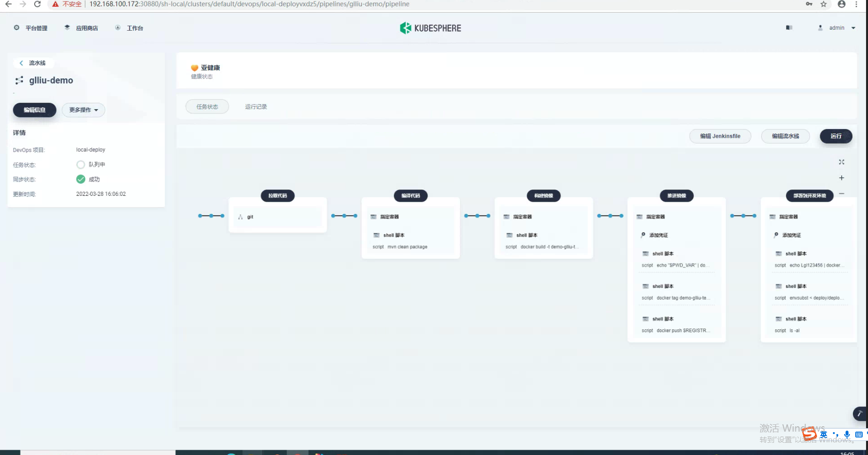The width and height of the screenshot is (868, 455).
Task: Open the 更多操作 dropdown
Action: click(x=83, y=110)
